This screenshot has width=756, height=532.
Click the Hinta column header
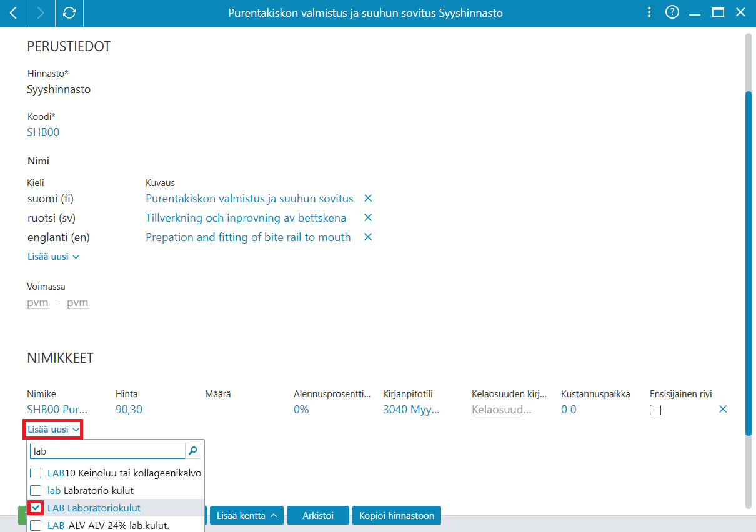pyautogui.click(x=127, y=394)
